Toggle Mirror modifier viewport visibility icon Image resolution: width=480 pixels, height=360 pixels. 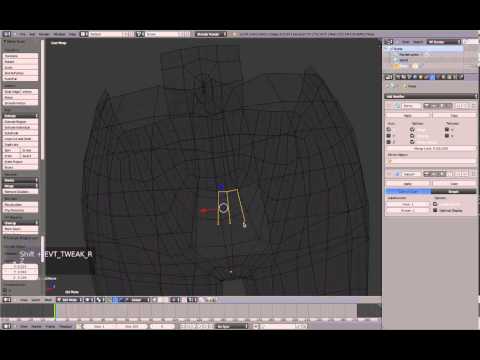pos(434,106)
